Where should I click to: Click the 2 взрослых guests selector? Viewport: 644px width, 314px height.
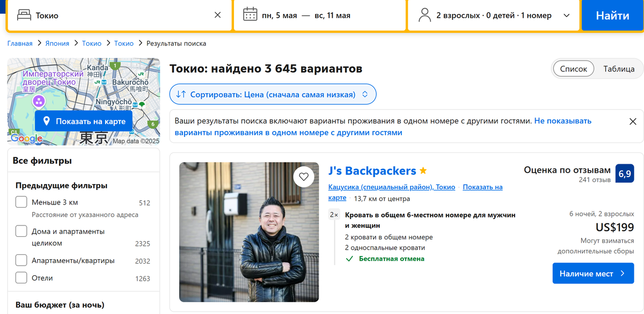pyautogui.click(x=494, y=15)
